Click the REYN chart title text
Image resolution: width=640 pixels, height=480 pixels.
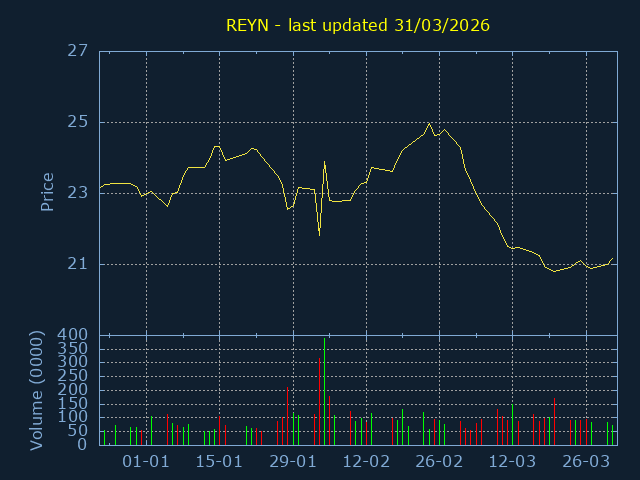click(x=358, y=25)
